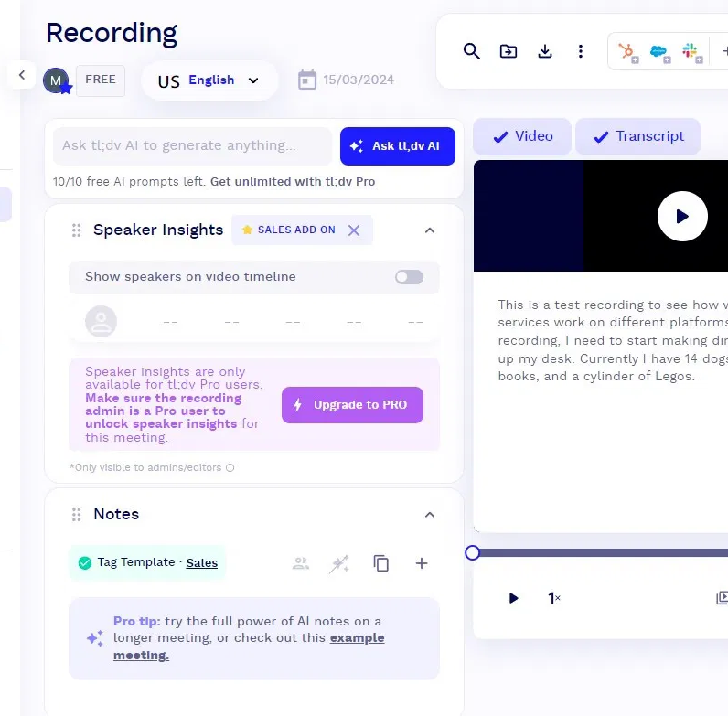The height and width of the screenshot is (716, 728).
Task: Click the search magnifier icon
Action: tap(471, 51)
